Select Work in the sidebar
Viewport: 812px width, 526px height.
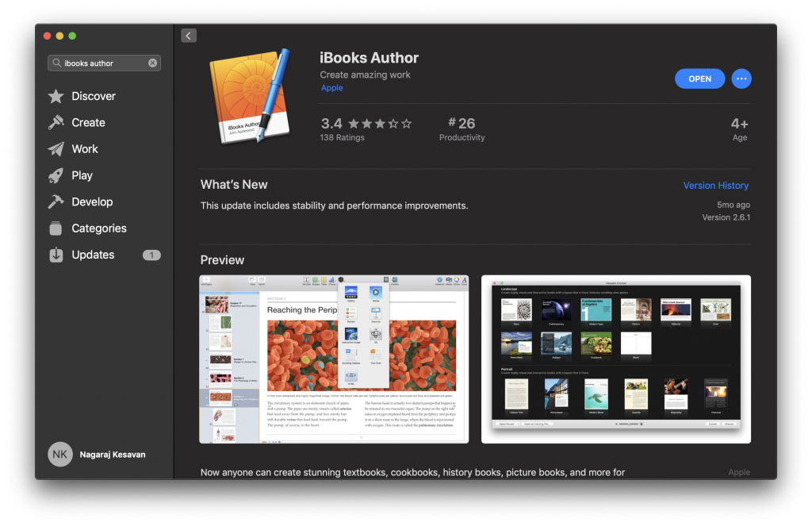85,149
